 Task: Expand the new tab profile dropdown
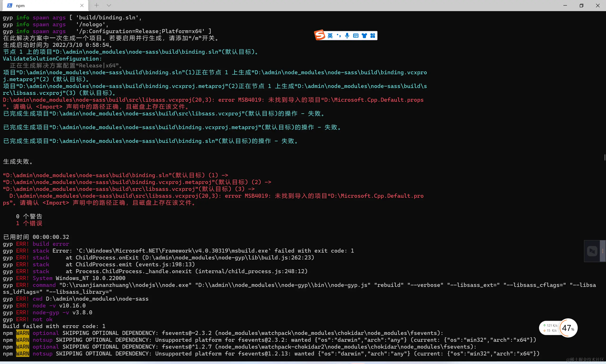click(109, 5)
